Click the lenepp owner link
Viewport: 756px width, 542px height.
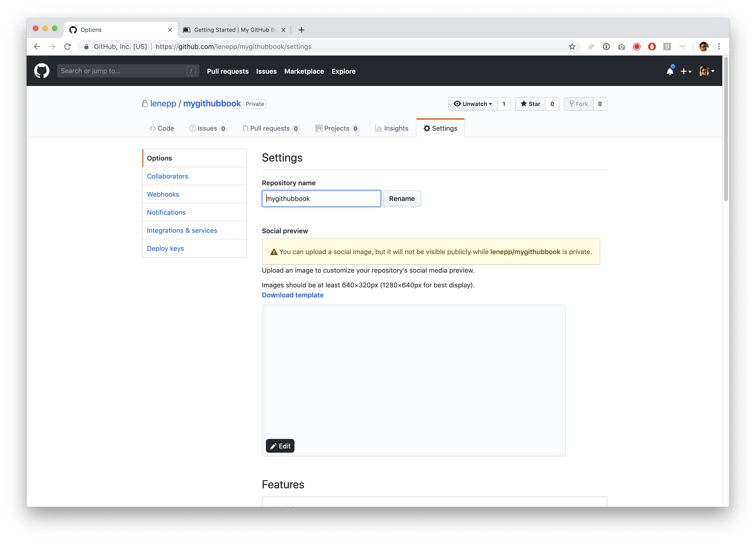(163, 103)
